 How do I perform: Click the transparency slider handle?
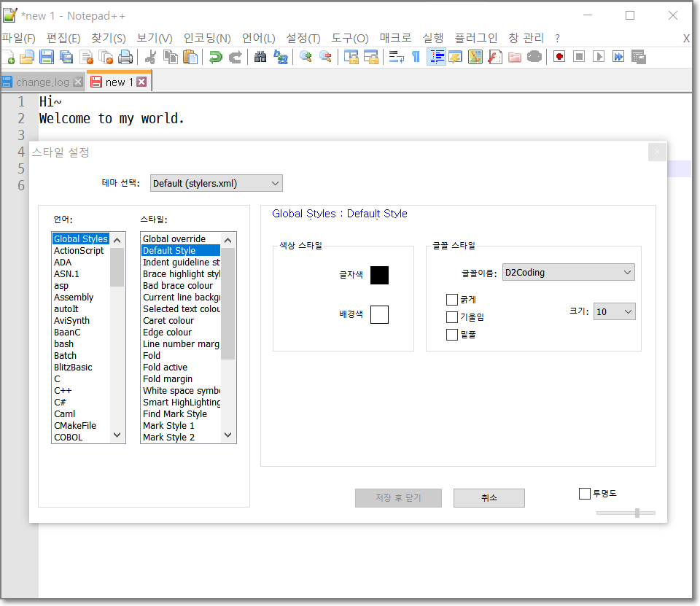(x=637, y=513)
